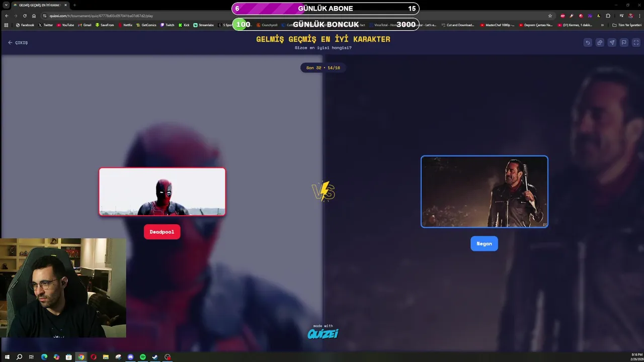The height and width of the screenshot is (362, 644).
Task: Reload the page
Action: pos(25,16)
